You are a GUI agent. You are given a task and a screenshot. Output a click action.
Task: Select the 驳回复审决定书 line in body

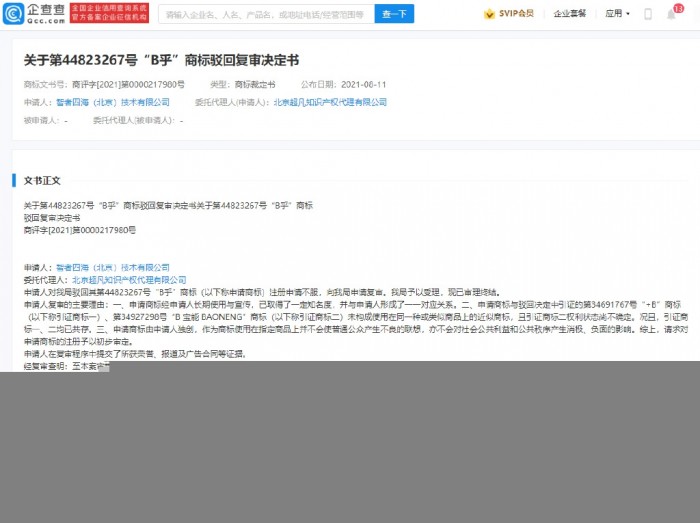click(x=52, y=218)
